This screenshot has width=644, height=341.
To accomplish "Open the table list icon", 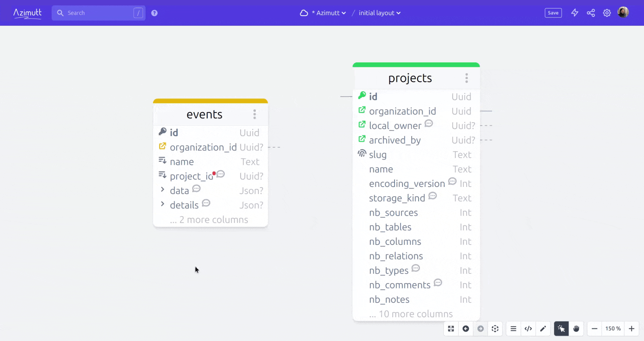I will (x=513, y=329).
